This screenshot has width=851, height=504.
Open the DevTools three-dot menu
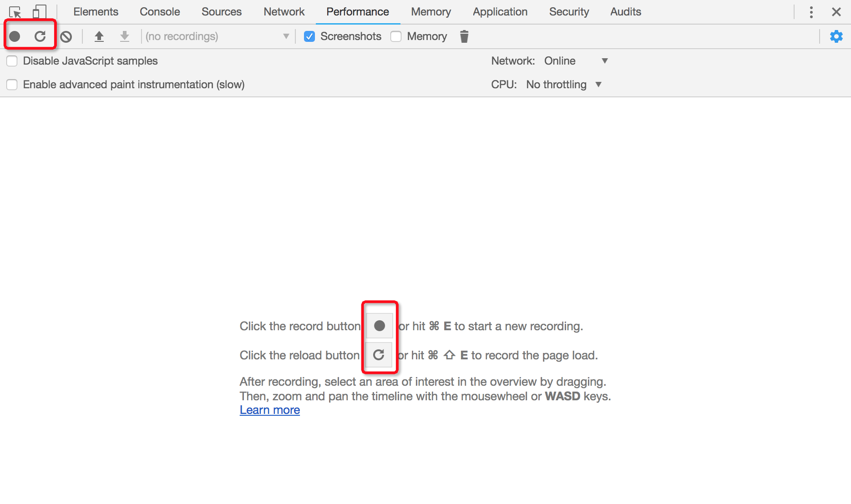click(811, 12)
